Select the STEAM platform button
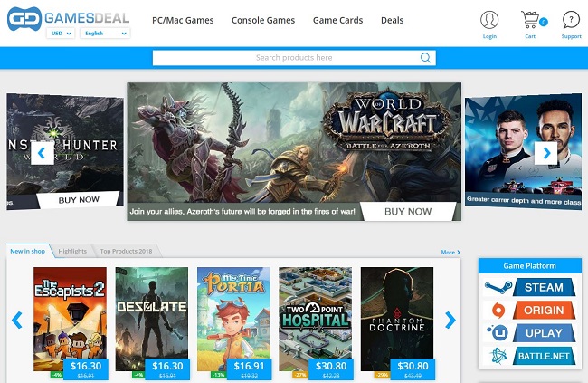 (x=544, y=288)
